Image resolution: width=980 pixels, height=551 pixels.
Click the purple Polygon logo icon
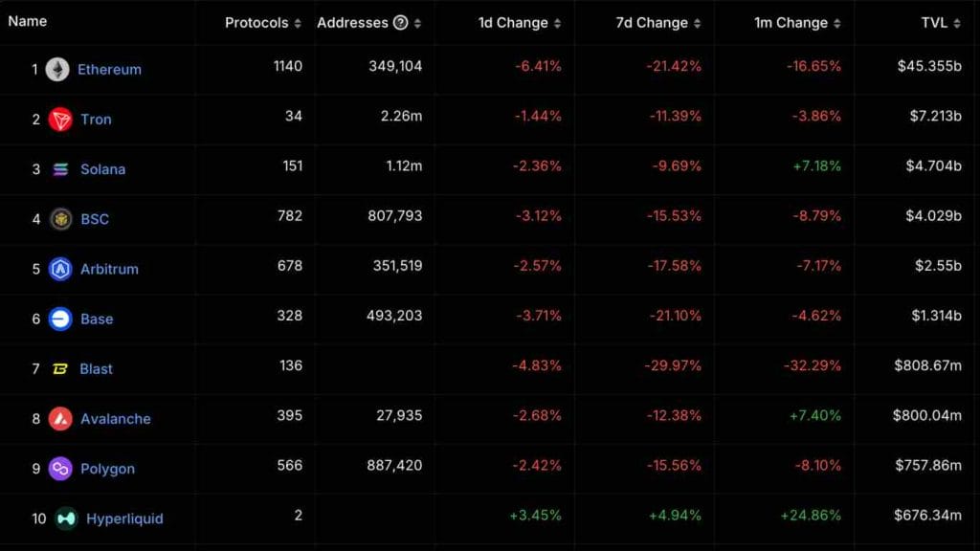60,469
